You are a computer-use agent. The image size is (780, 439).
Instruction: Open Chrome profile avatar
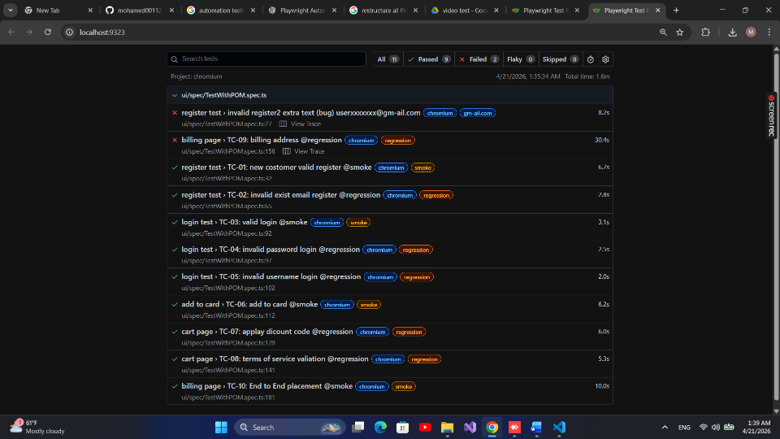click(751, 32)
